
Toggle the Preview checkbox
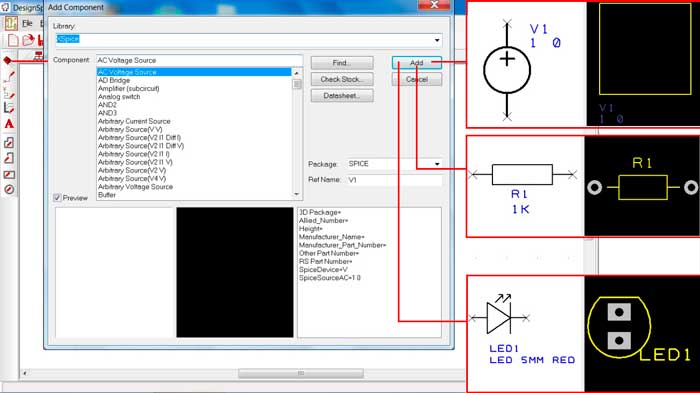pos(57,197)
